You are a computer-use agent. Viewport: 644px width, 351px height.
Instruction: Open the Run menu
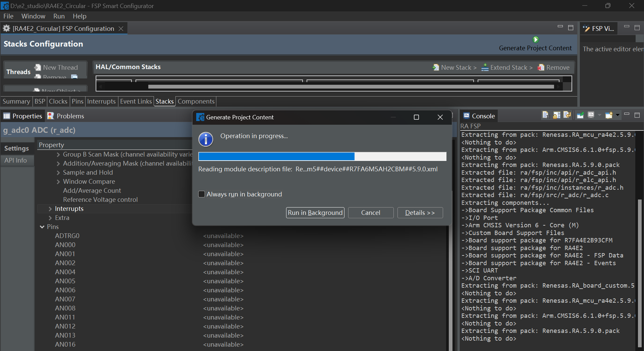[x=59, y=16]
